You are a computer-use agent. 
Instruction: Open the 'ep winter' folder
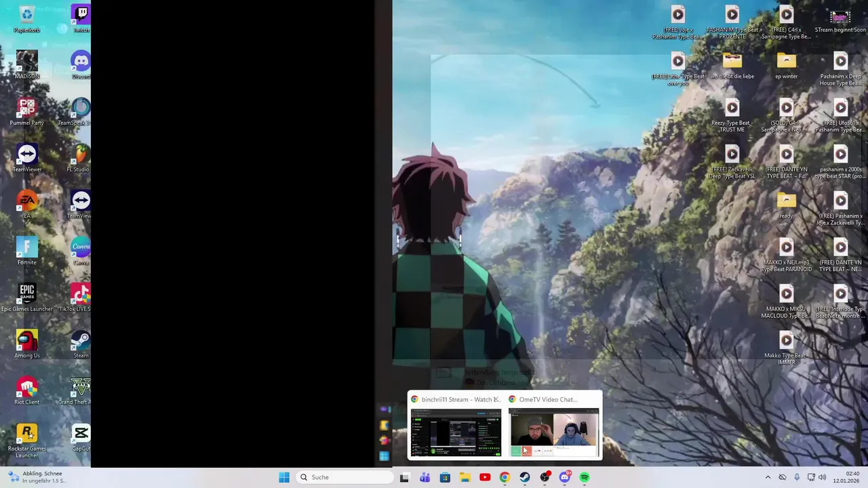click(x=787, y=66)
